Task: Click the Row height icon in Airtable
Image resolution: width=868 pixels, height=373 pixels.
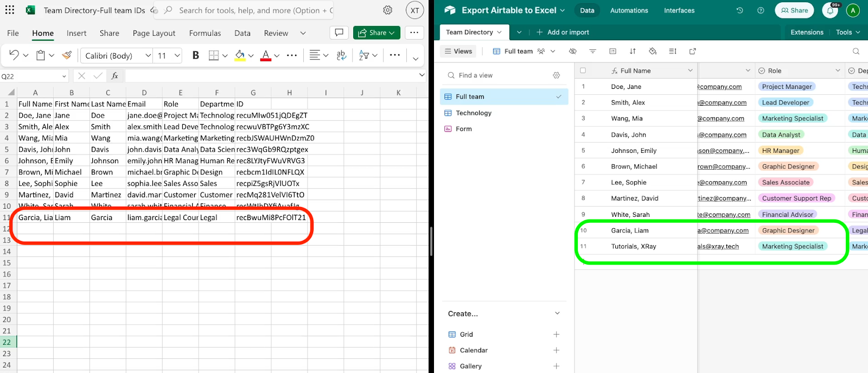Action: pos(673,51)
